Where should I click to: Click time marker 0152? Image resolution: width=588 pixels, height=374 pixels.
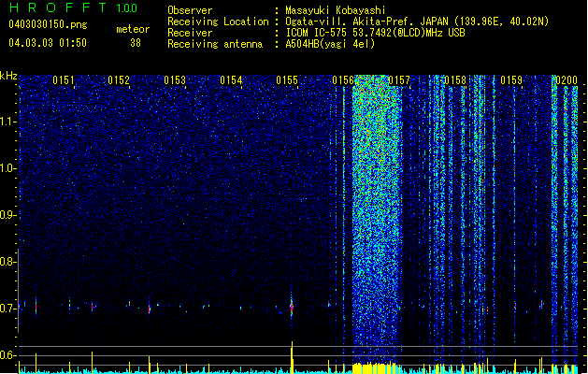(x=119, y=80)
